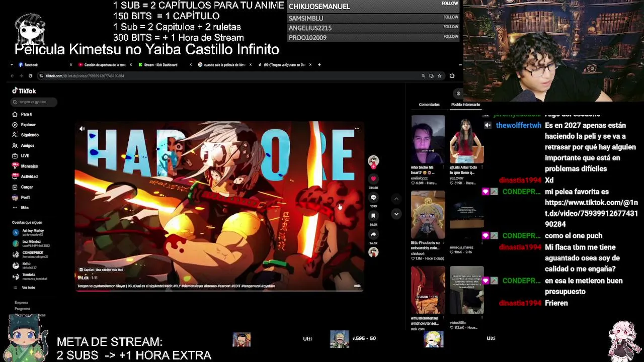Go to next video with down chevron
Image resolution: width=644 pixels, height=362 pixels.
pos(396,214)
